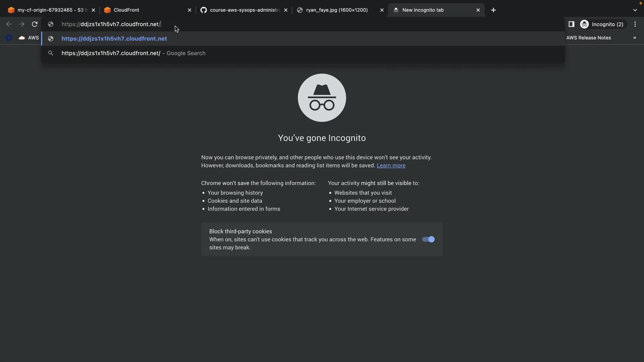The image size is (644, 362).
Task: Click the new tab plus icon
Action: click(x=493, y=10)
